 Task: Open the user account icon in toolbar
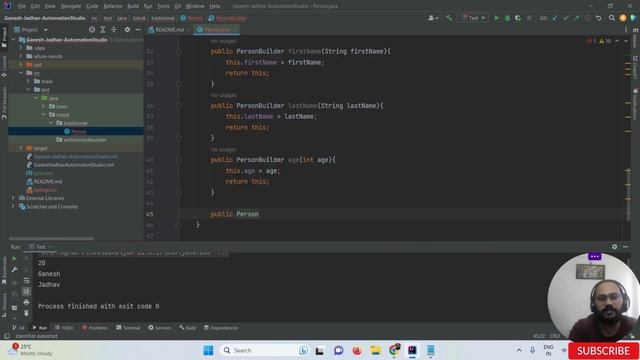[x=432, y=18]
